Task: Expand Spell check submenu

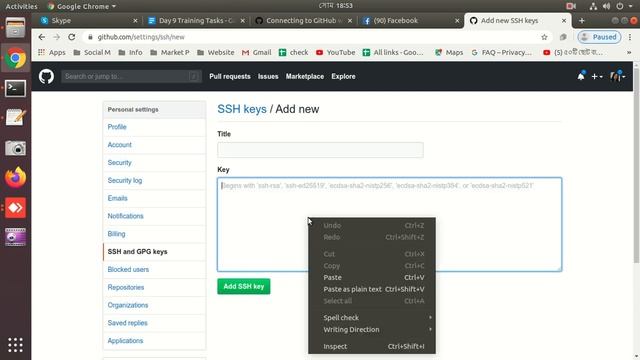Action: point(372,318)
